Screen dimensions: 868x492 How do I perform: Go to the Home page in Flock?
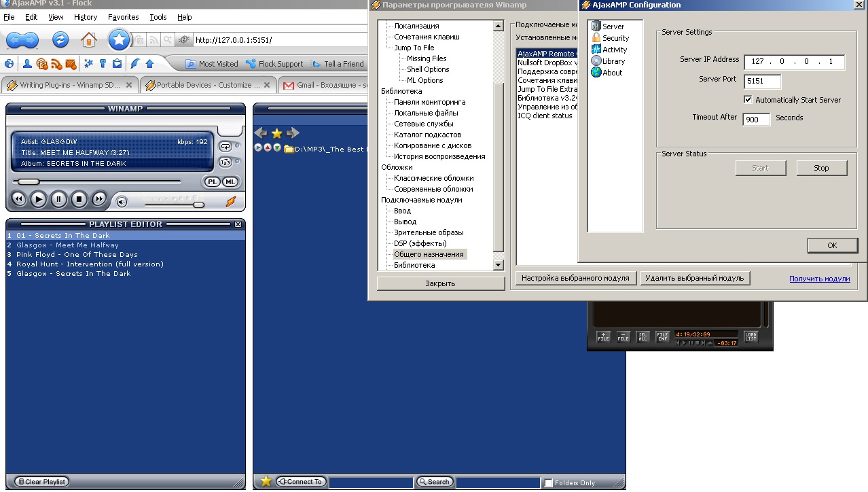pyautogui.click(x=89, y=40)
